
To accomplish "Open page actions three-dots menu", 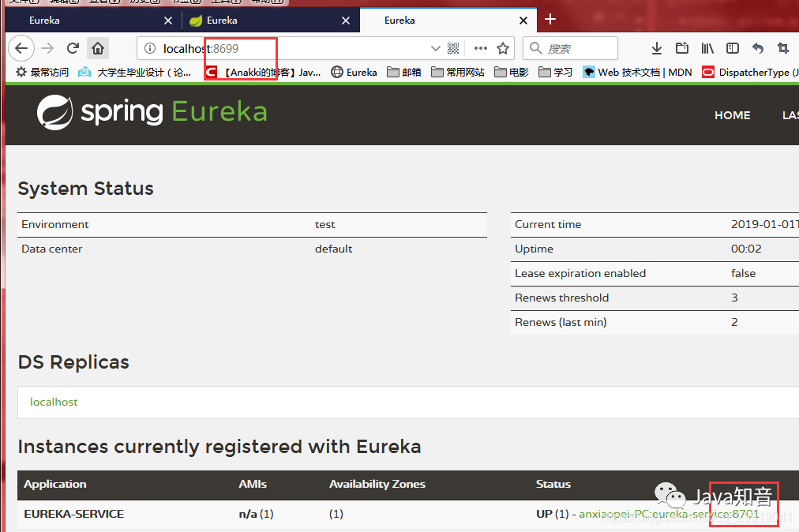I will coord(481,48).
